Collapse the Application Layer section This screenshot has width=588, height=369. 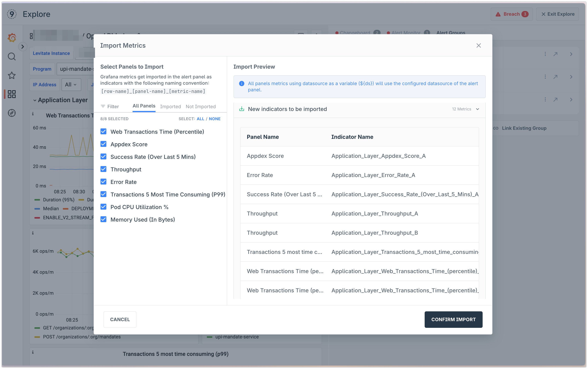pos(35,100)
